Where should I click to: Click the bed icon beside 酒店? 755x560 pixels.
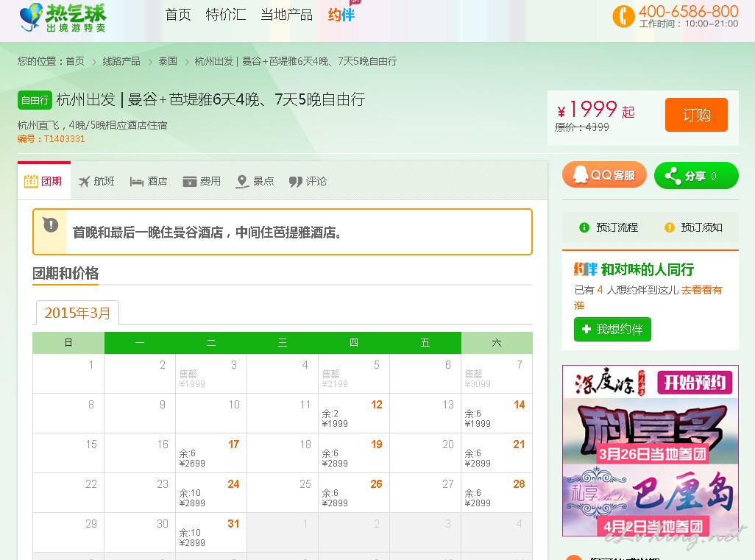[137, 182]
